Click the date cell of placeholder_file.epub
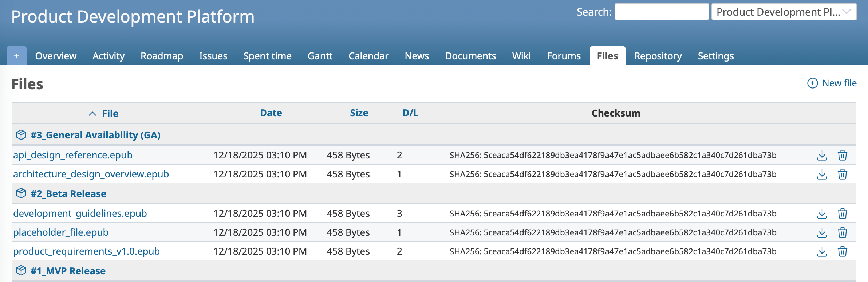The image size is (868, 282). [x=260, y=232]
